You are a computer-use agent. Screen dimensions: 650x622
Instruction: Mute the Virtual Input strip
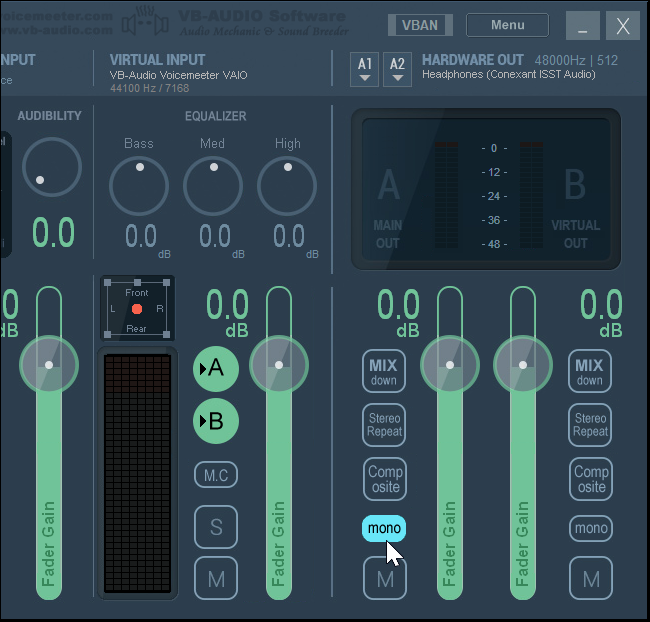216,578
